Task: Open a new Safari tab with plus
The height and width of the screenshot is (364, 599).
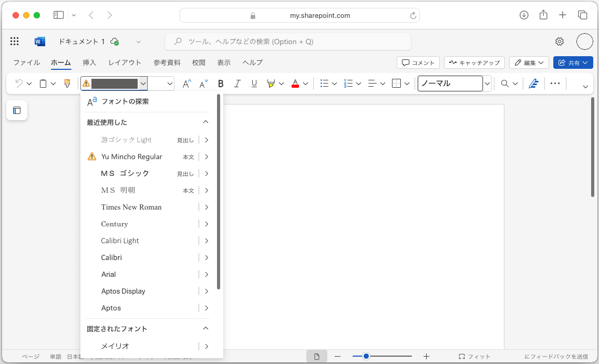Action: tap(562, 15)
